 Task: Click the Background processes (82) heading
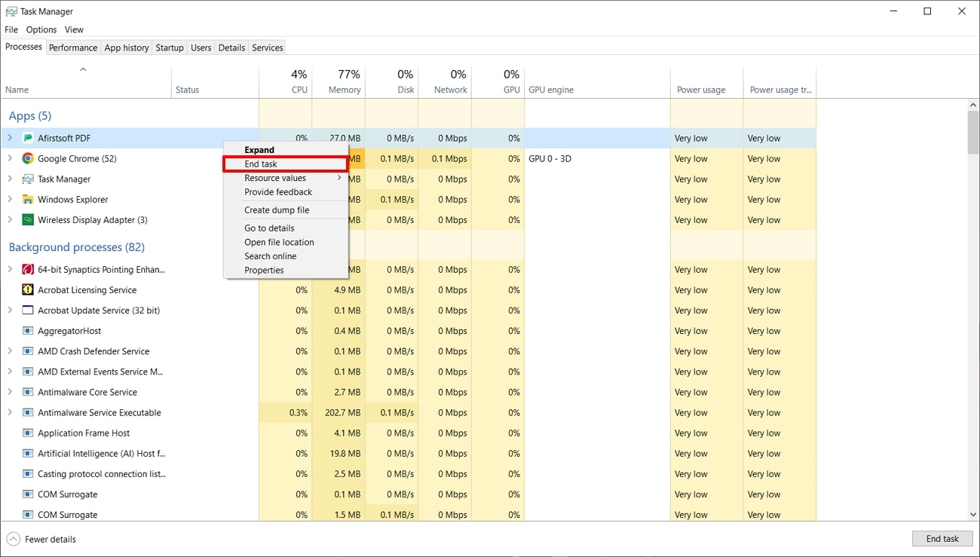[76, 246]
